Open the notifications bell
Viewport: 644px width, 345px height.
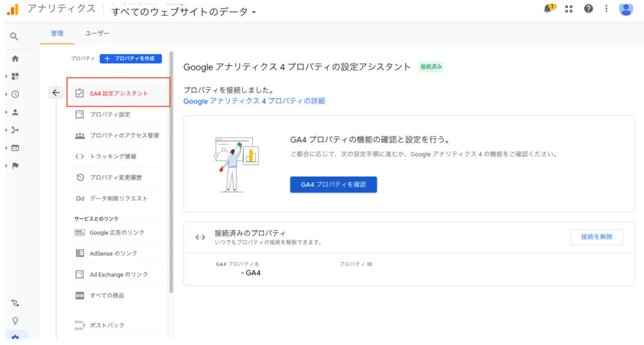click(x=549, y=8)
